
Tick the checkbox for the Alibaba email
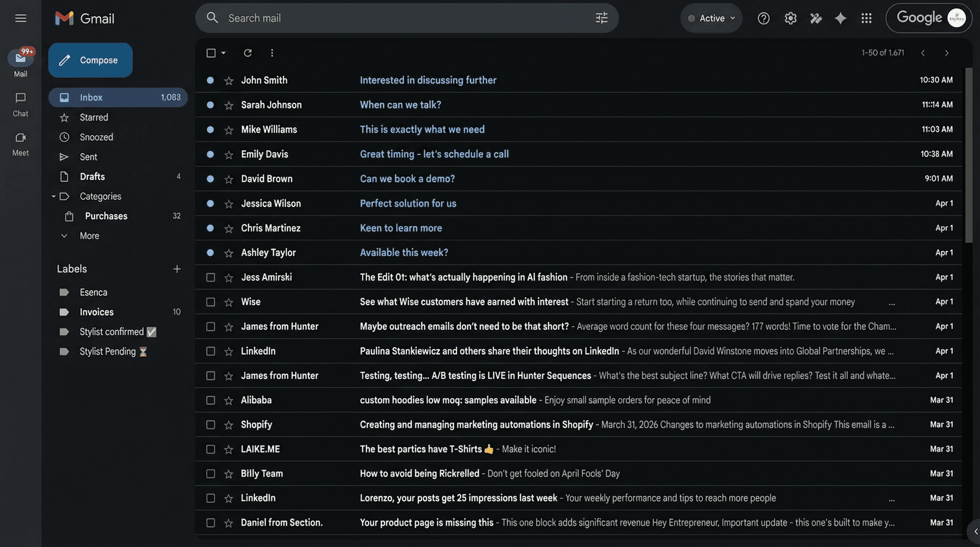pos(210,400)
